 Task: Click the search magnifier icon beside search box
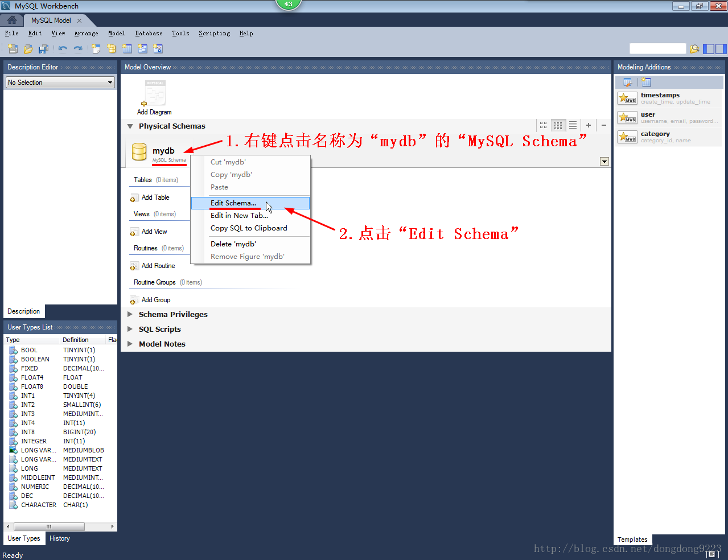point(694,49)
